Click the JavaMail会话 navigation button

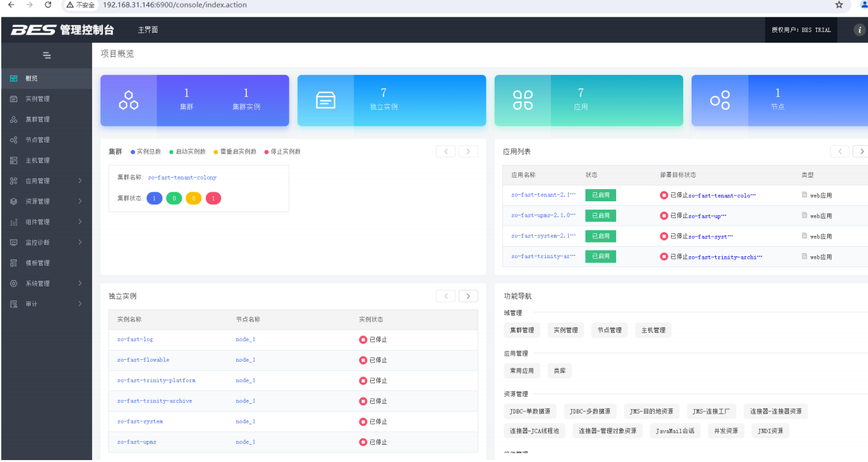(x=674, y=431)
